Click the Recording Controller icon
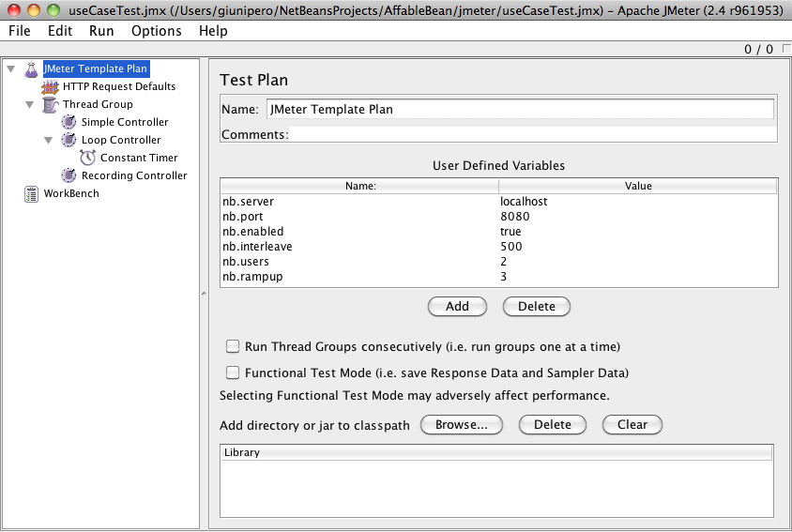 pos(69,175)
